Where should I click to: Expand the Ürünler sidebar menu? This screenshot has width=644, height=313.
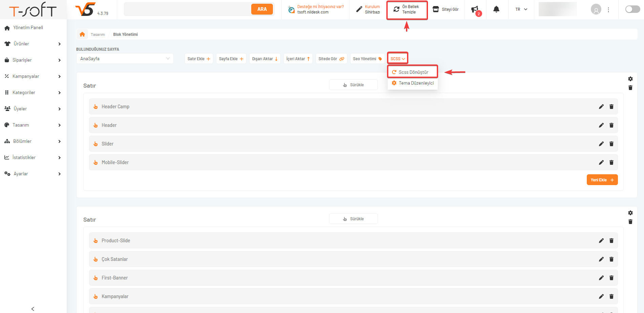(33, 44)
